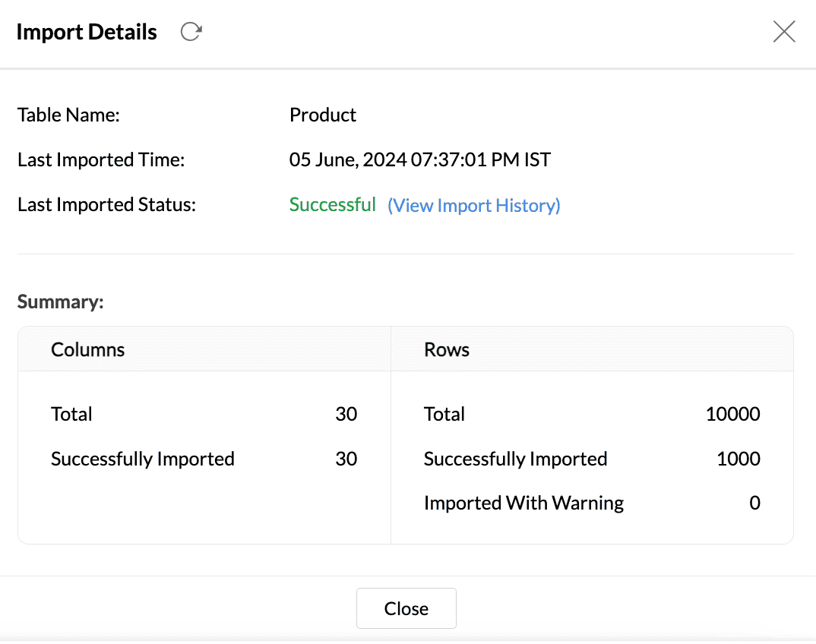Click Successfully Imported label under Columns
The height and width of the screenshot is (644, 816).
click(x=143, y=459)
